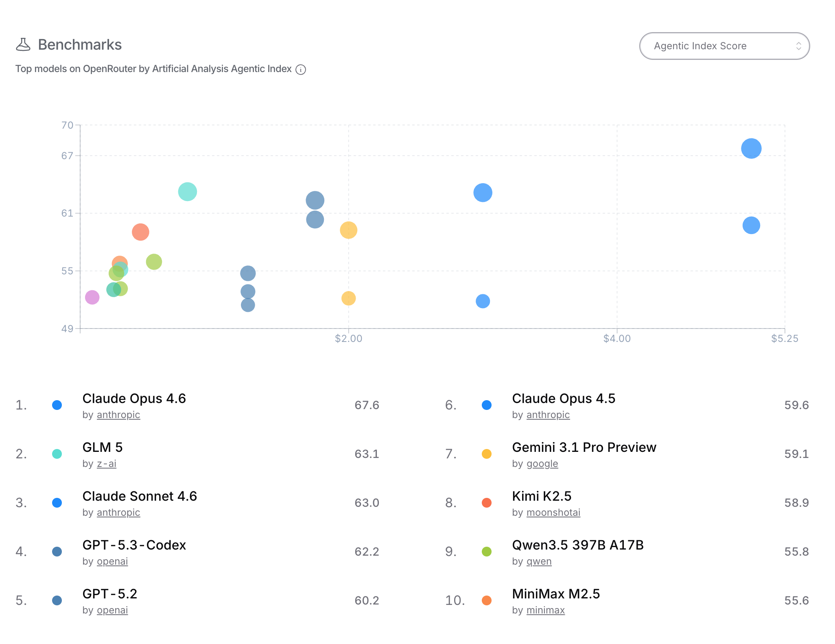Open the qwen link under Qwen3.5 397B A17B
Image resolution: width=835 pixels, height=644 pixels.
539,561
